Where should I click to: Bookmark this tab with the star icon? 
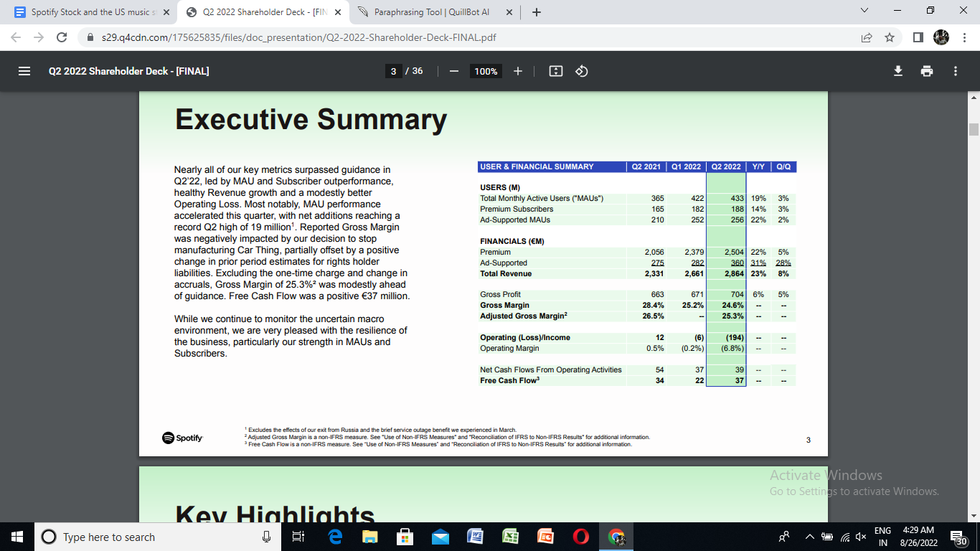tap(890, 37)
